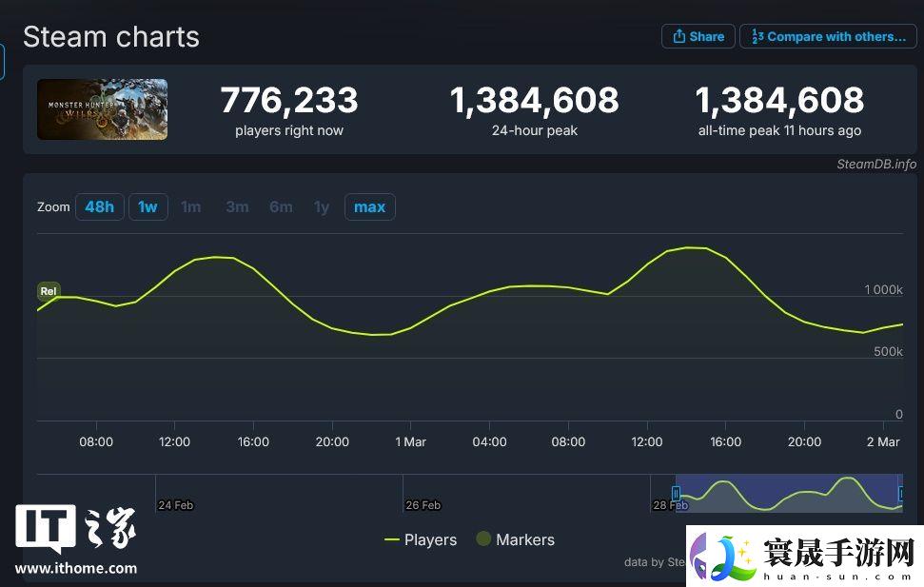Click the Share button
This screenshot has width=924, height=587.
[698, 36]
